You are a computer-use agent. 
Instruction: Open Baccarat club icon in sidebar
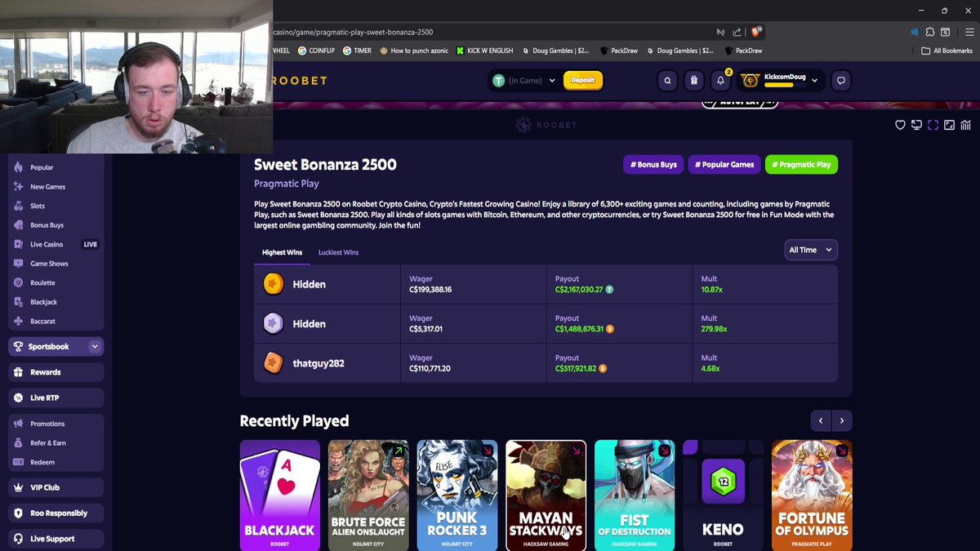coord(18,321)
